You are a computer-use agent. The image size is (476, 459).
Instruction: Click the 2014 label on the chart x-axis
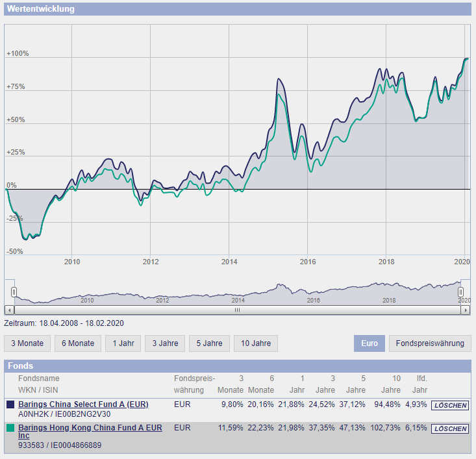click(229, 262)
